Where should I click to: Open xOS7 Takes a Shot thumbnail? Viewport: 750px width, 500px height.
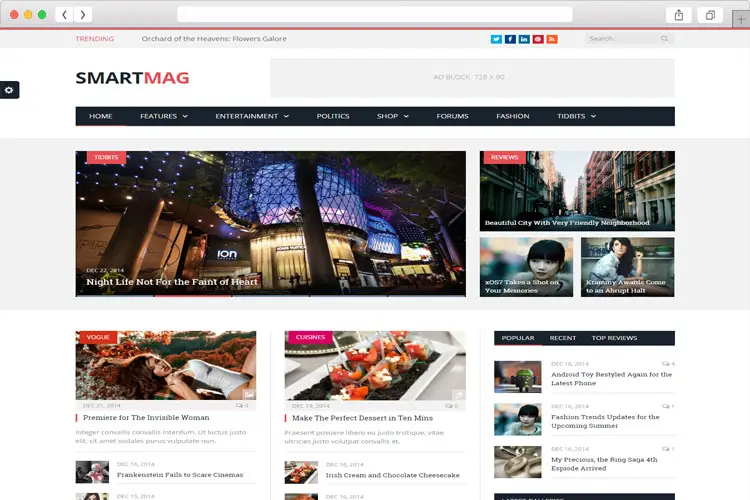click(526, 267)
